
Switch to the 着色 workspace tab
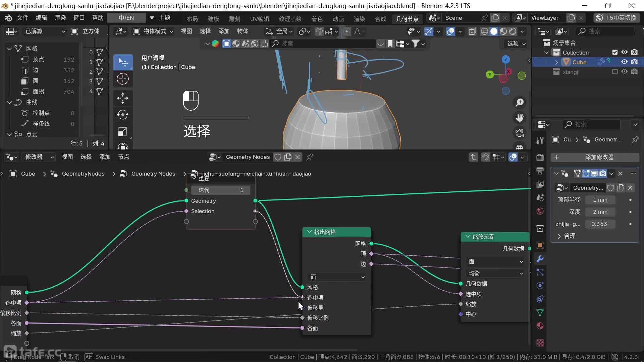(x=317, y=19)
